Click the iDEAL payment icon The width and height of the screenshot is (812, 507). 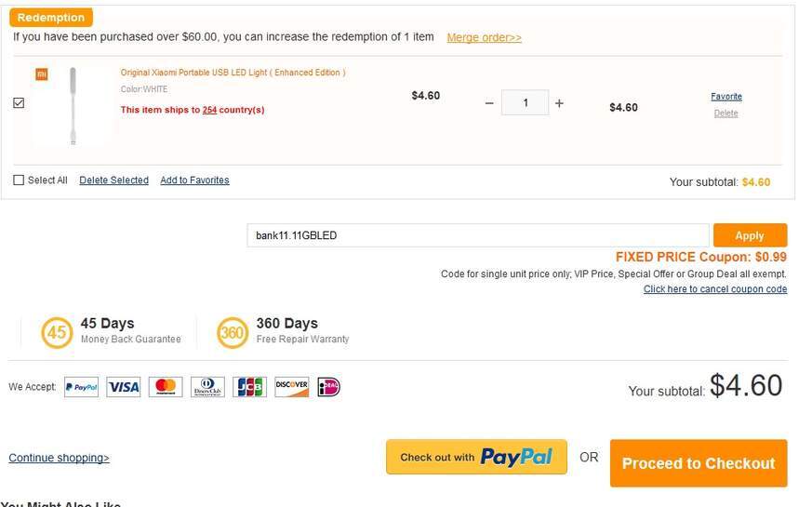click(329, 387)
